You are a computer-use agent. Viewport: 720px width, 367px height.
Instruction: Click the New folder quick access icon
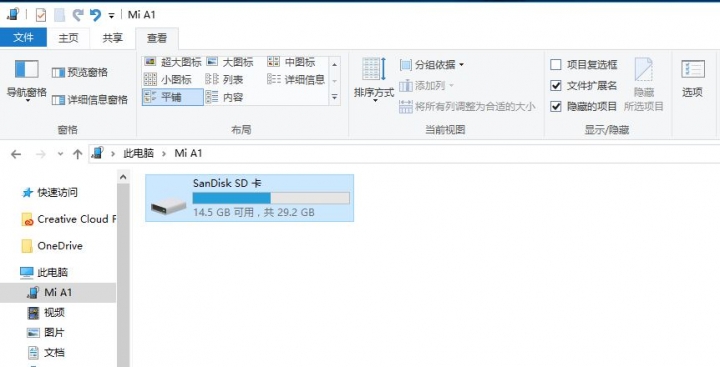point(59,15)
